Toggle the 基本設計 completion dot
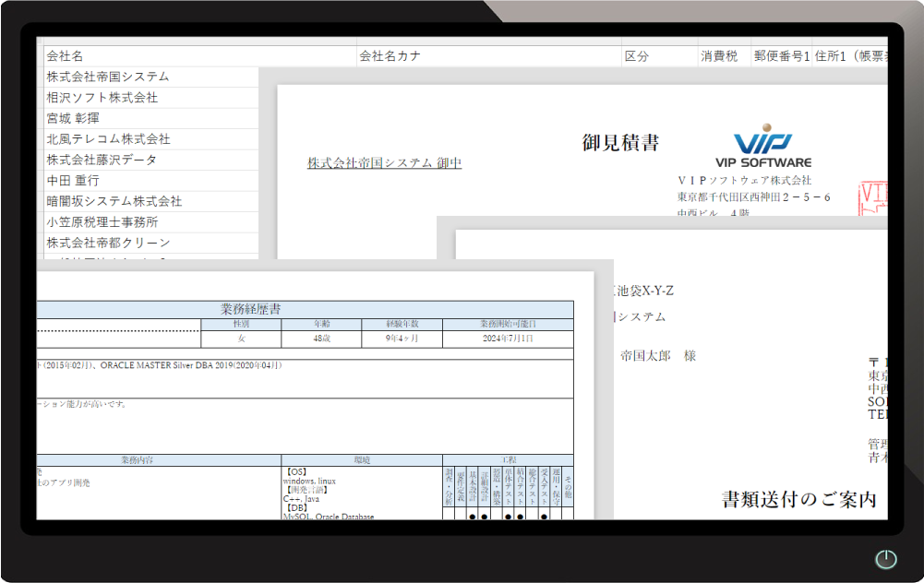Screen dimensions: 924x583 point(472,517)
